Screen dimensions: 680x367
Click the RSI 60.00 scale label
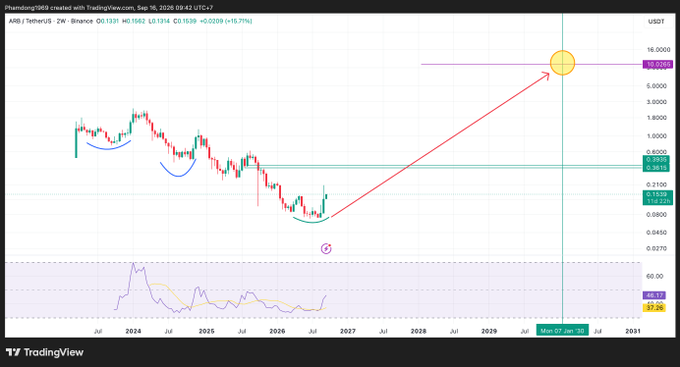[x=655, y=276]
